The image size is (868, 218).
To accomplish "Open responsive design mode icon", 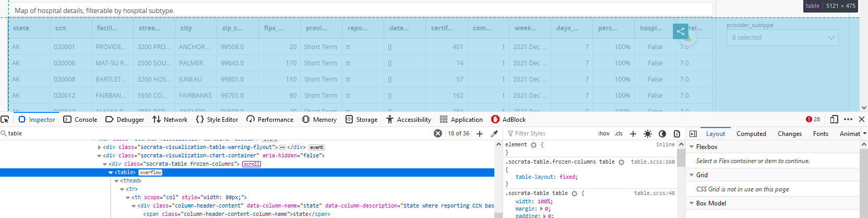I will [834, 119].
